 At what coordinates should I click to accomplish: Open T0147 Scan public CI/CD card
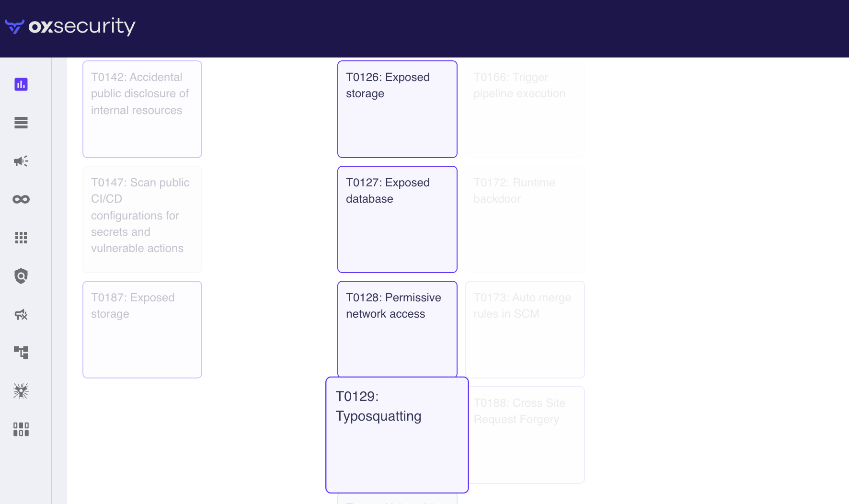tap(142, 219)
